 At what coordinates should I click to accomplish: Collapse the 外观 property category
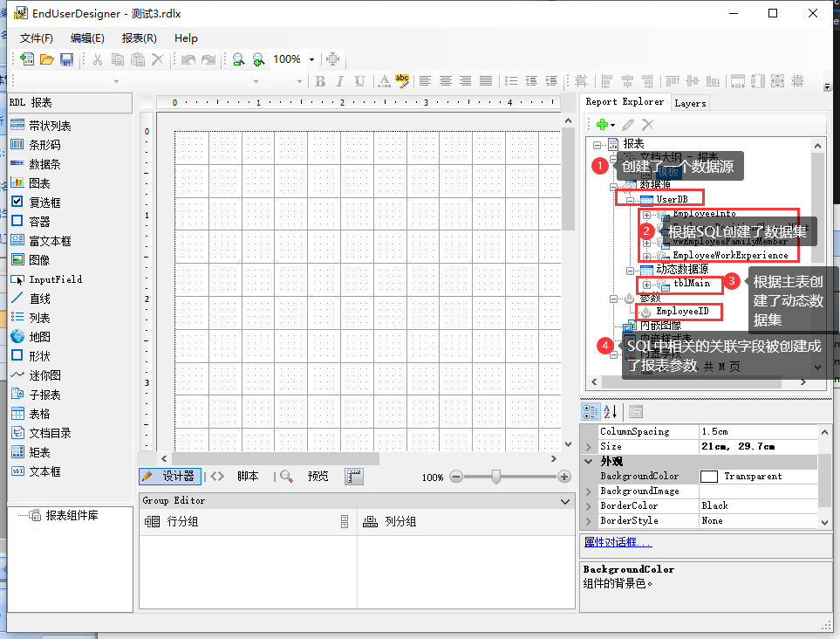[x=588, y=461]
